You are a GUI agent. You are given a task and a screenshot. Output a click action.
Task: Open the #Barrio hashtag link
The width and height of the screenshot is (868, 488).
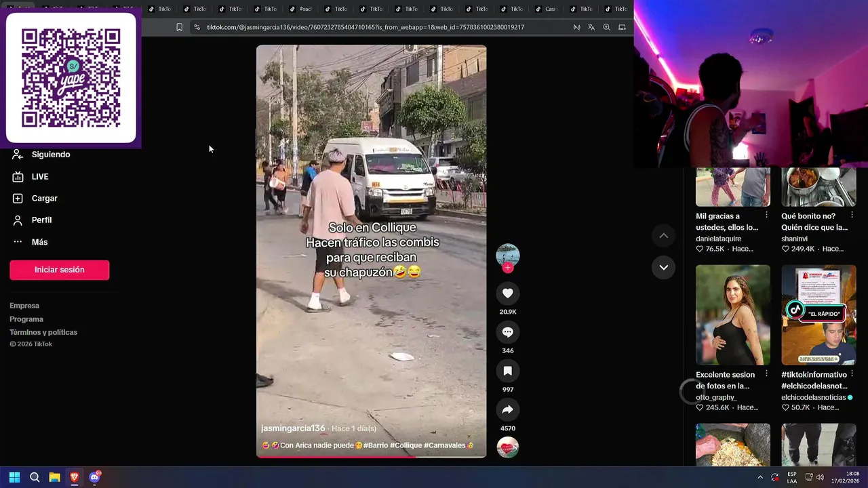[375, 445]
